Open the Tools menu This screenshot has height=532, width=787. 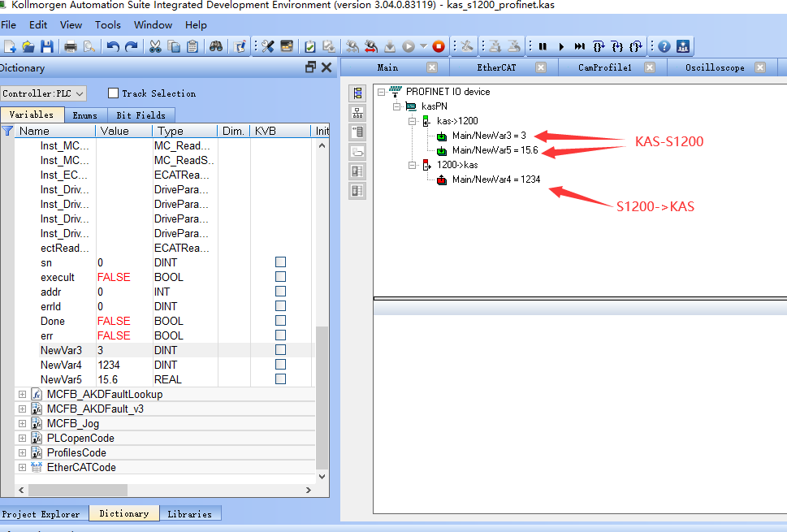click(x=108, y=25)
